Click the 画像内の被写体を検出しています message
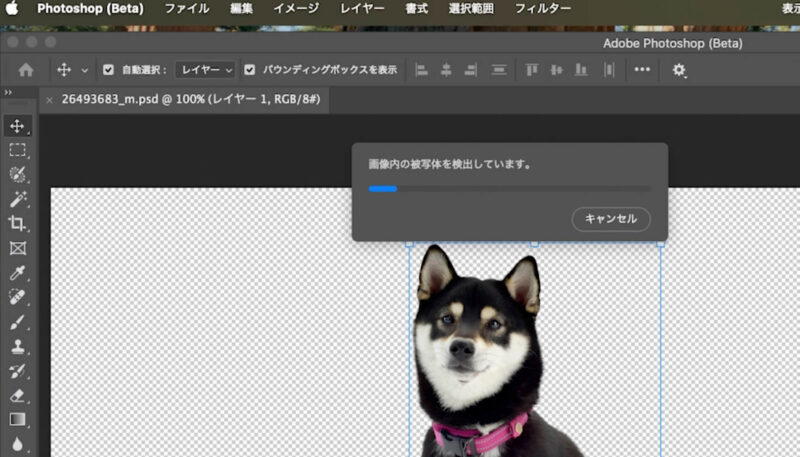Image resolution: width=800 pixels, height=457 pixels. point(450,164)
